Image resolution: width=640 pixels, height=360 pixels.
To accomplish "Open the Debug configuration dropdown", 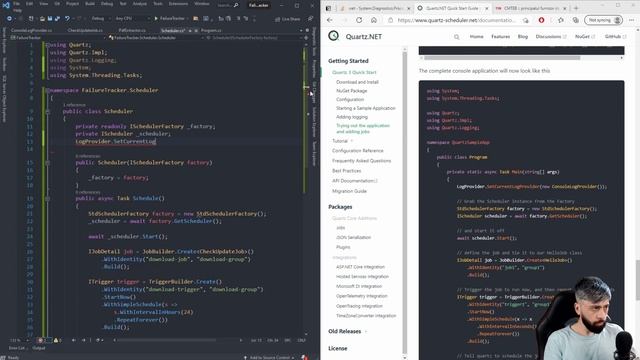I will [100, 18].
